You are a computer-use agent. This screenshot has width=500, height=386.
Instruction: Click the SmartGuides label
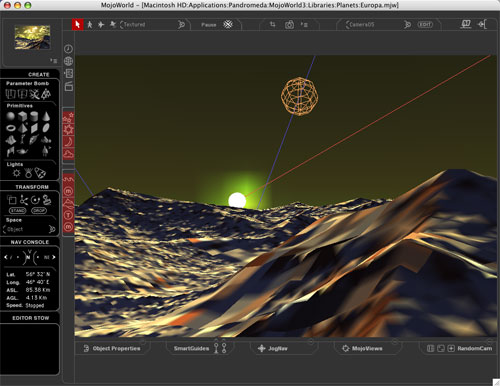pyautogui.click(x=191, y=348)
